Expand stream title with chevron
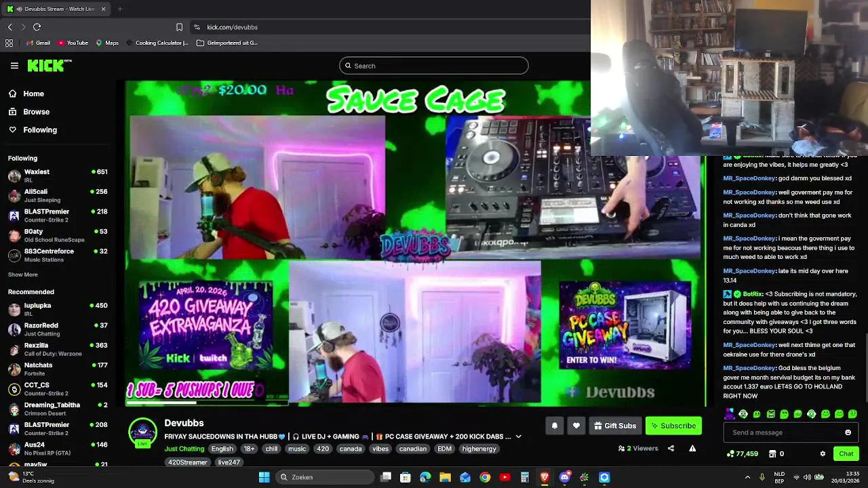The width and height of the screenshot is (868, 488). [x=518, y=436]
